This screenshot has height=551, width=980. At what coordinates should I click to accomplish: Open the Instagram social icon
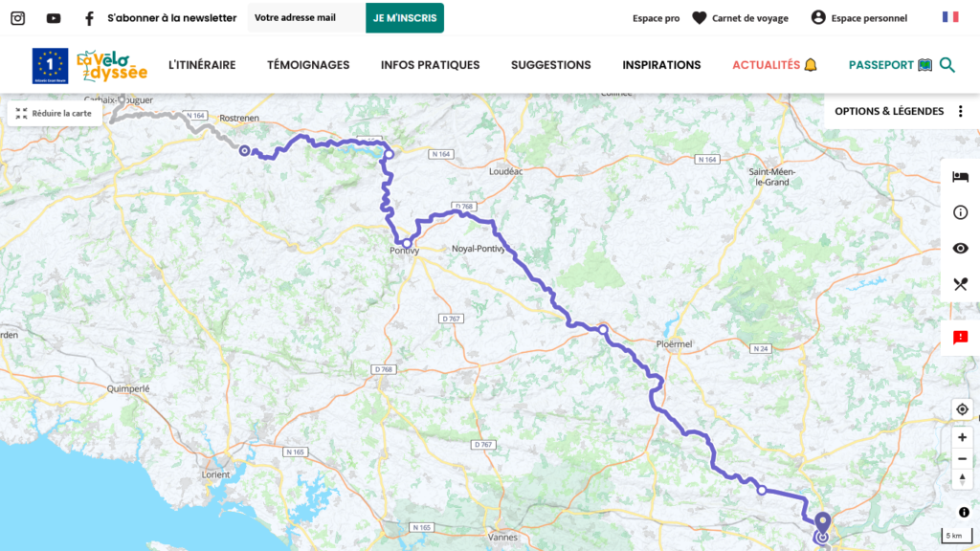17,18
